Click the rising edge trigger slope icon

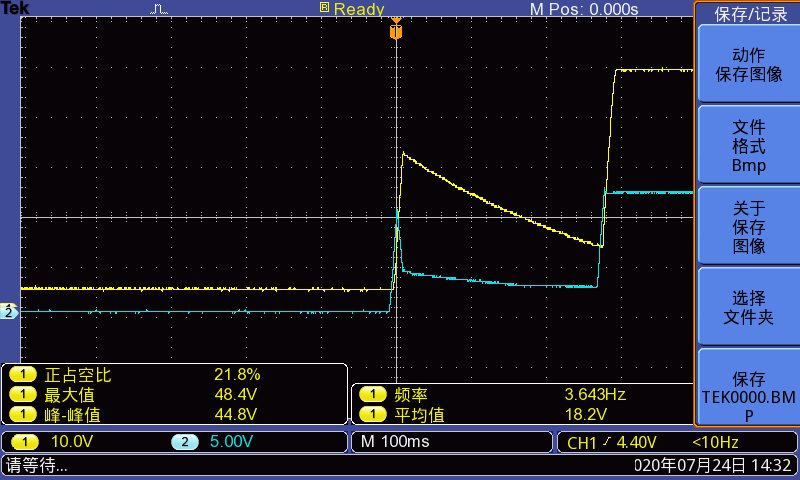[x=606, y=442]
